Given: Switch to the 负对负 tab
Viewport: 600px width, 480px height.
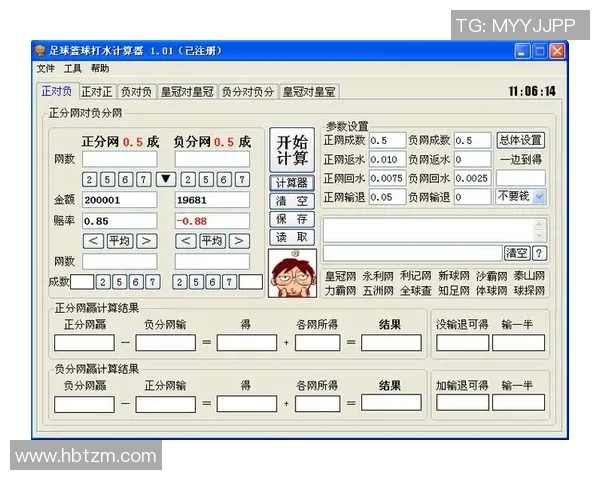Looking at the screenshot, I should pos(136,92).
